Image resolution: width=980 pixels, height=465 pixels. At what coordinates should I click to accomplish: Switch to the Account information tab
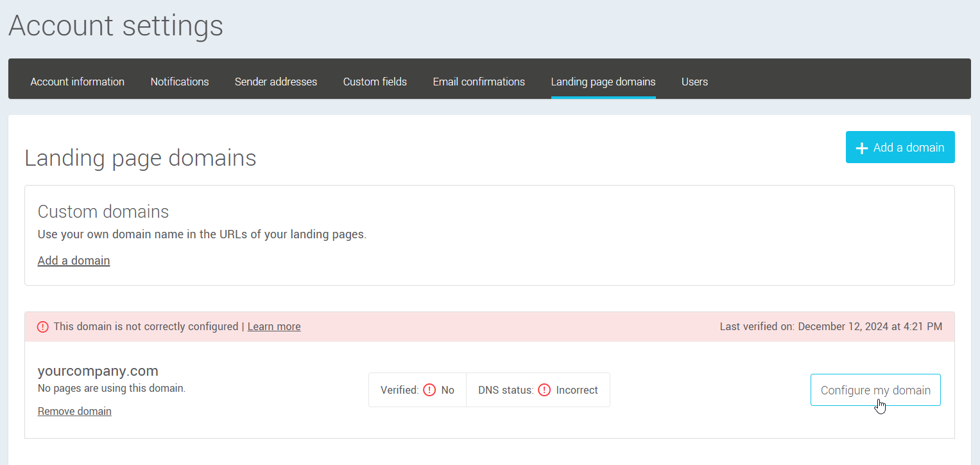point(77,82)
